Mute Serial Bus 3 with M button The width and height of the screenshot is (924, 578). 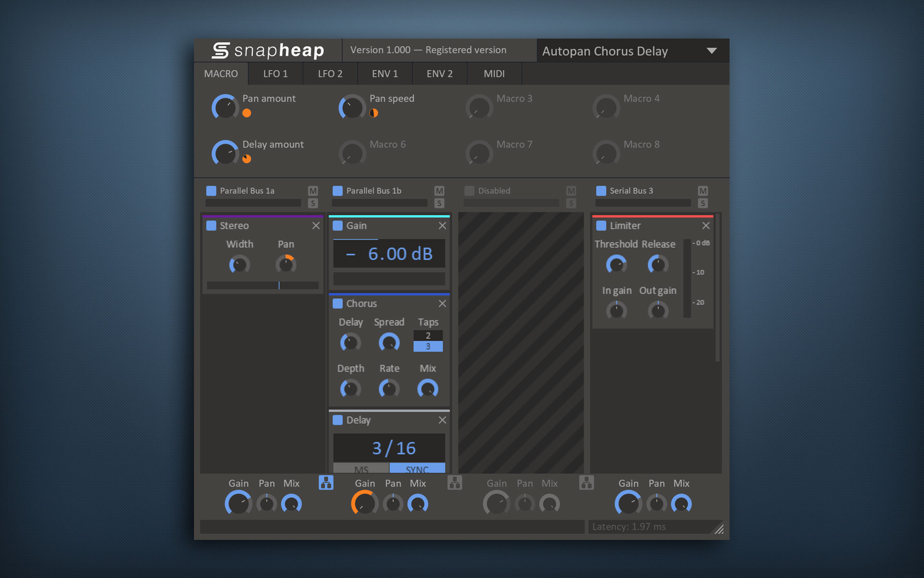(703, 191)
